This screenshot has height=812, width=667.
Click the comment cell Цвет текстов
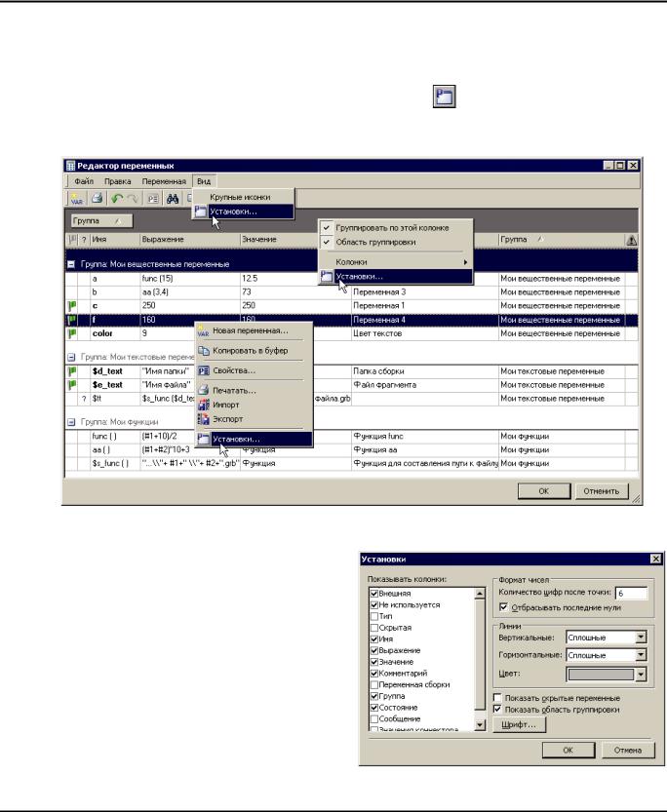pyautogui.click(x=424, y=333)
